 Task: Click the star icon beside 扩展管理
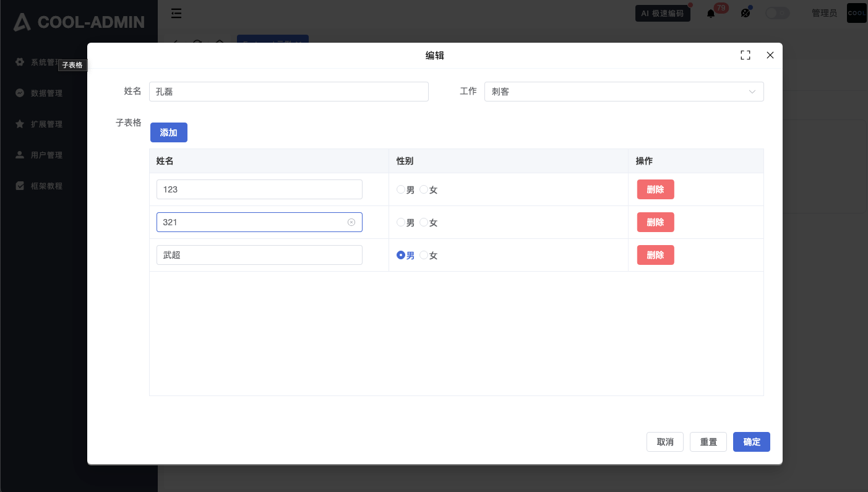click(20, 124)
